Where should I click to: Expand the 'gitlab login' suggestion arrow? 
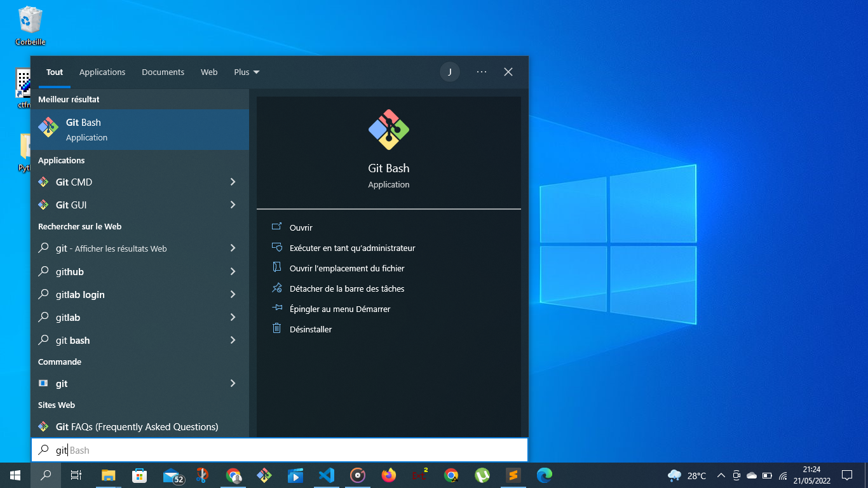pyautogui.click(x=233, y=294)
